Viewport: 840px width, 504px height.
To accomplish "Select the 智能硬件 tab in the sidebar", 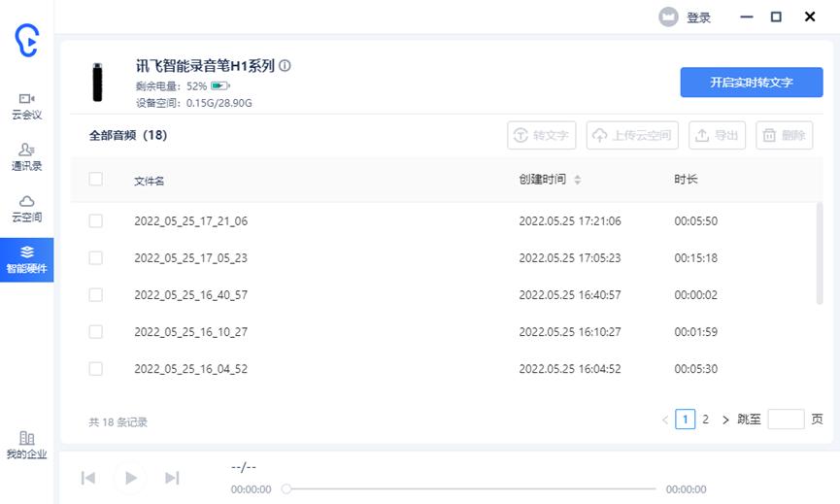I will (26, 259).
